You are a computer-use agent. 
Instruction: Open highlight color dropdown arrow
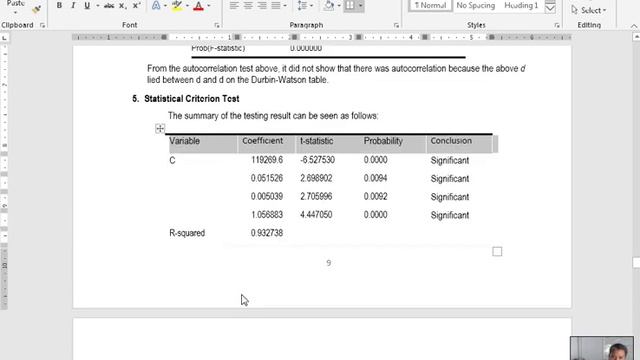point(187,6)
